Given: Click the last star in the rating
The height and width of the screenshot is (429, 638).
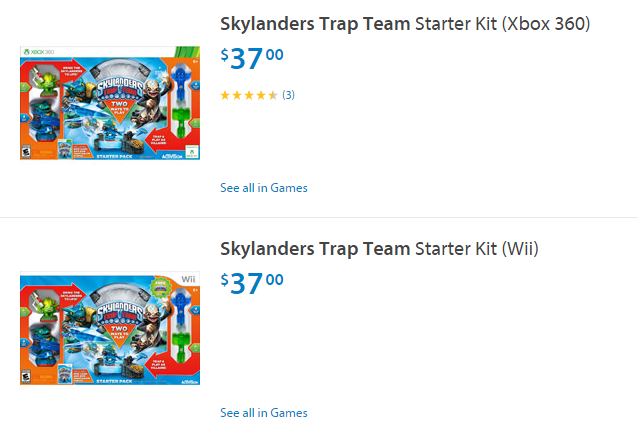Looking at the screenshot, I should [273, 95].
